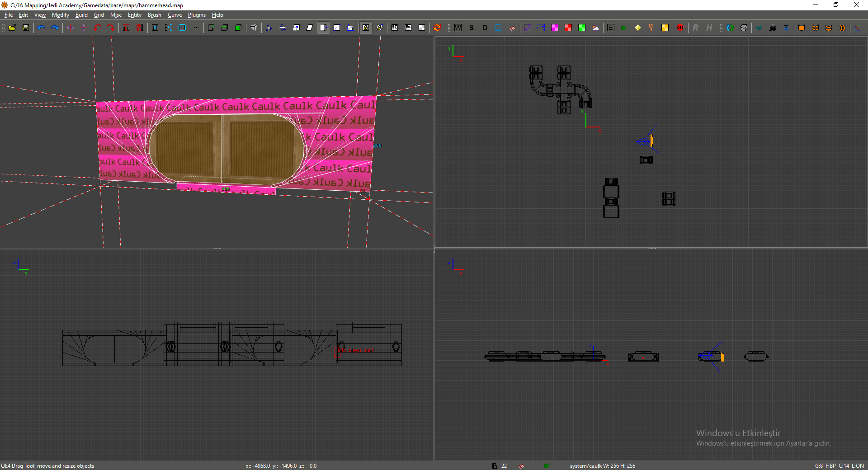Toggle the resize drag mode button
This screenshot has height=470, width=868.
[323, 28]
